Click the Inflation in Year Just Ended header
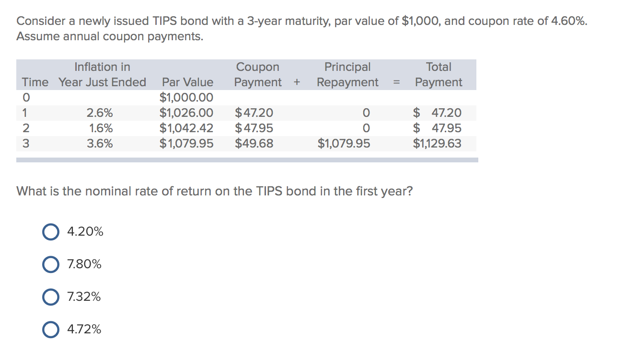This screenshot has width=624, height=364. (102, 75)
